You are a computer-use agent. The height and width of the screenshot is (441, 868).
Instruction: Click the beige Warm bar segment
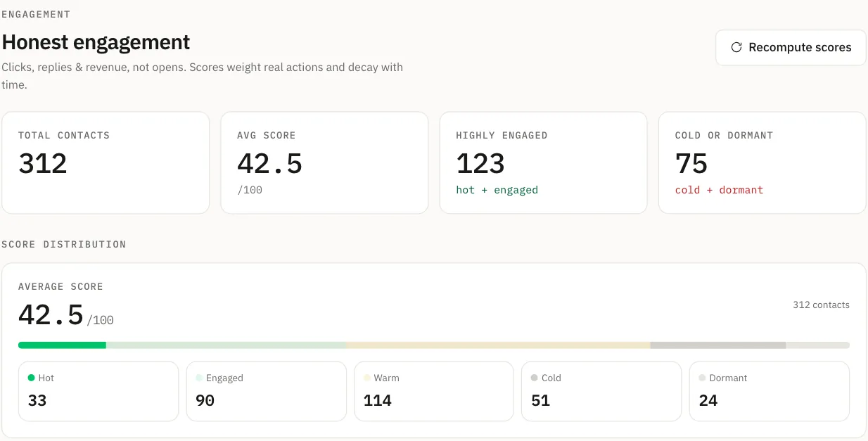pos(498,345)
